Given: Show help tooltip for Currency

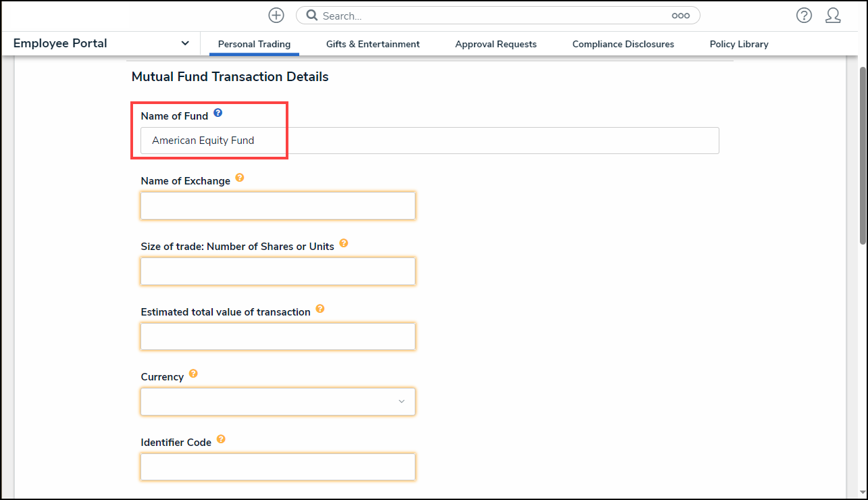Looking at the screenshot, I should coord(193,374).
